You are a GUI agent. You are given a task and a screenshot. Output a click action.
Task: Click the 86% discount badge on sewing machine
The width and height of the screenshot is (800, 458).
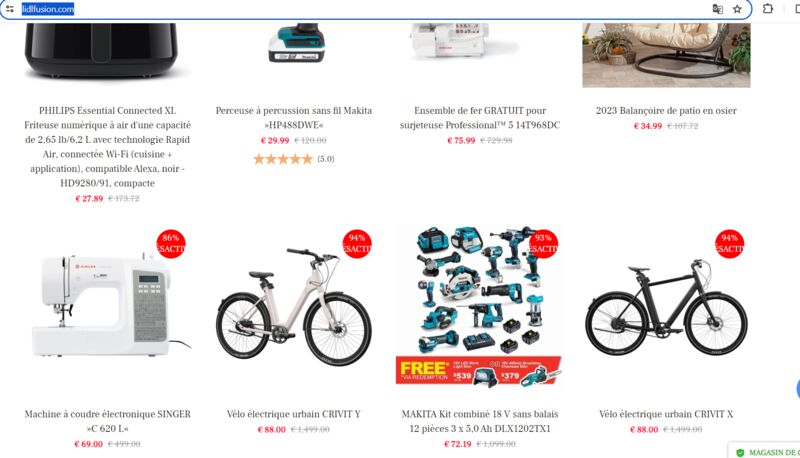tap(171, 243)
